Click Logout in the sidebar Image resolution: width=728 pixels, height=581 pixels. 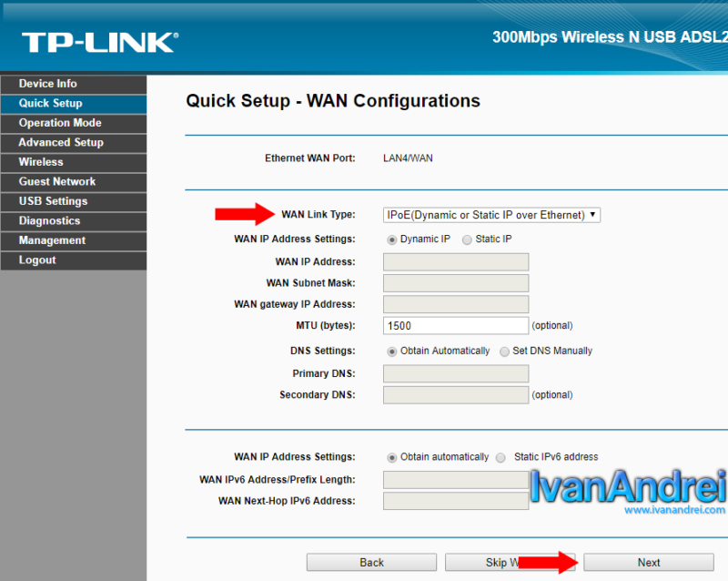pos(37,260)
